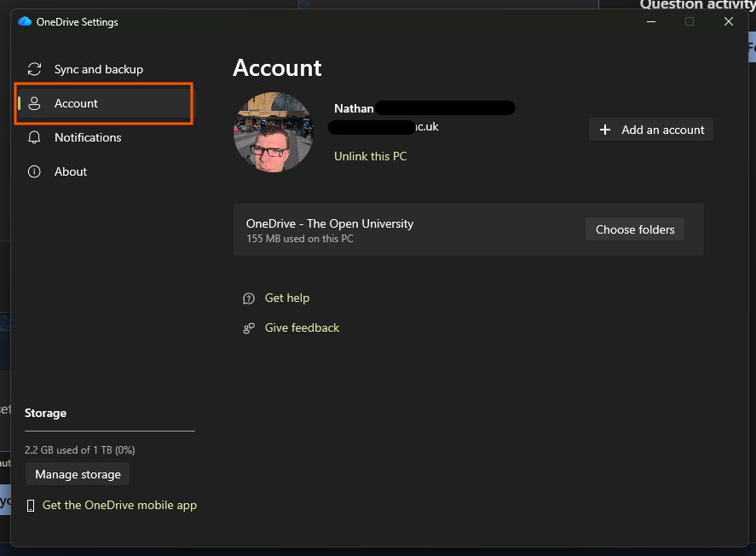This screenshot has width=756, height=556.
Task: Open Choose folders
Action: pyautogui.click(x=635, y=229)
